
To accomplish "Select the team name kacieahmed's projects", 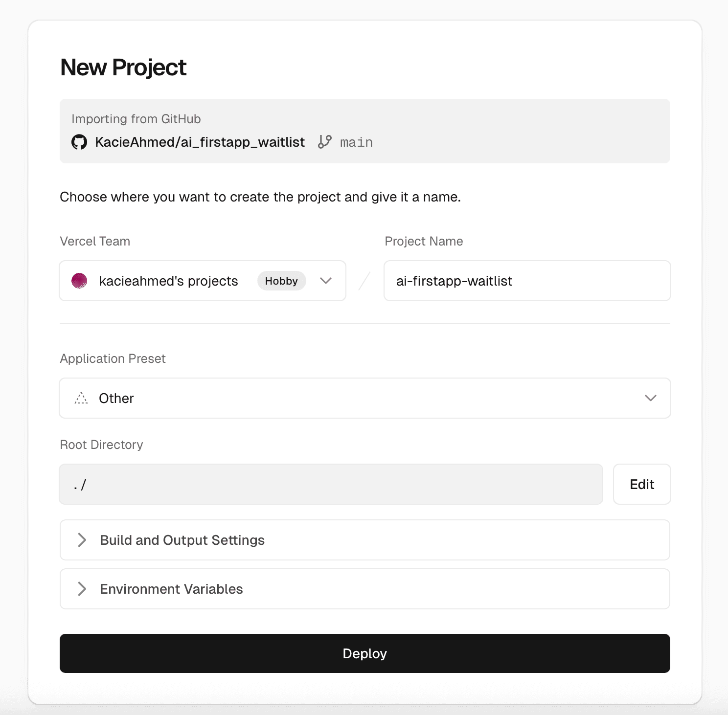I will (168, 281).
